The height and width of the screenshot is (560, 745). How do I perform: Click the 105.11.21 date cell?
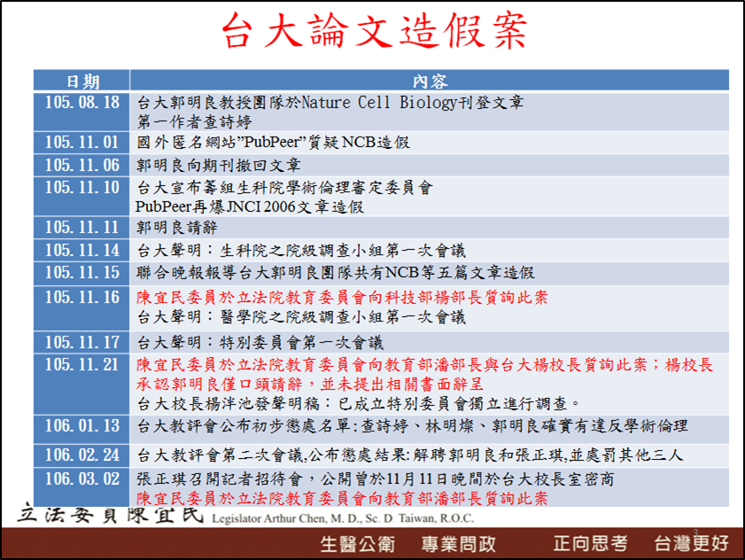point(82,364)
